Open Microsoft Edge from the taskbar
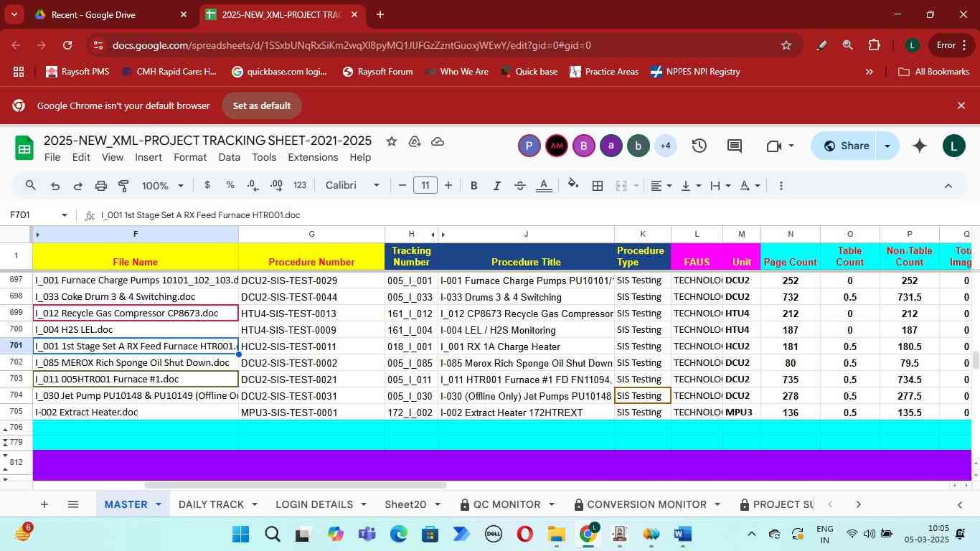The image size is (980, 551). tap(398, 534)
